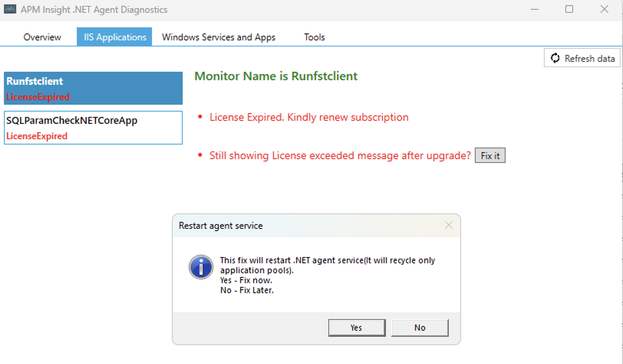This screenshot has height=364, width=623.
Task: Click the blue information icon in dialog
Action: point(201,267)
